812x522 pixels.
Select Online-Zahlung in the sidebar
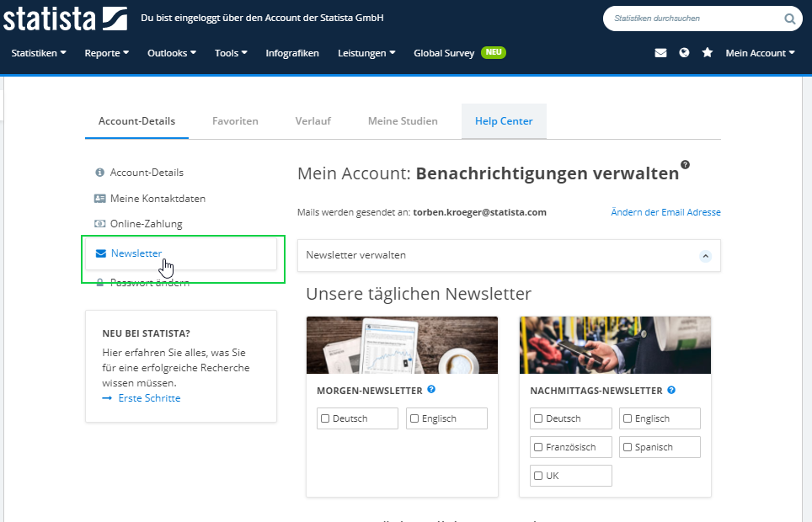pos(146,224)
